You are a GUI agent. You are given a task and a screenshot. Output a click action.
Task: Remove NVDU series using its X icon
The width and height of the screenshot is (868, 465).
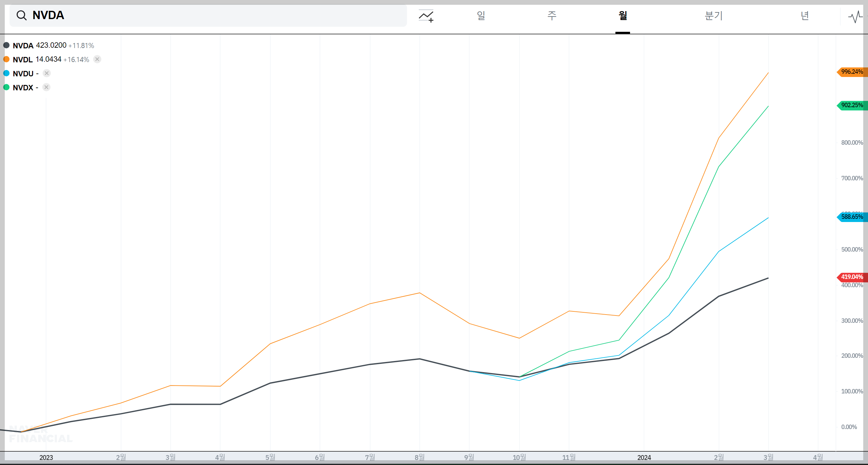47,73
